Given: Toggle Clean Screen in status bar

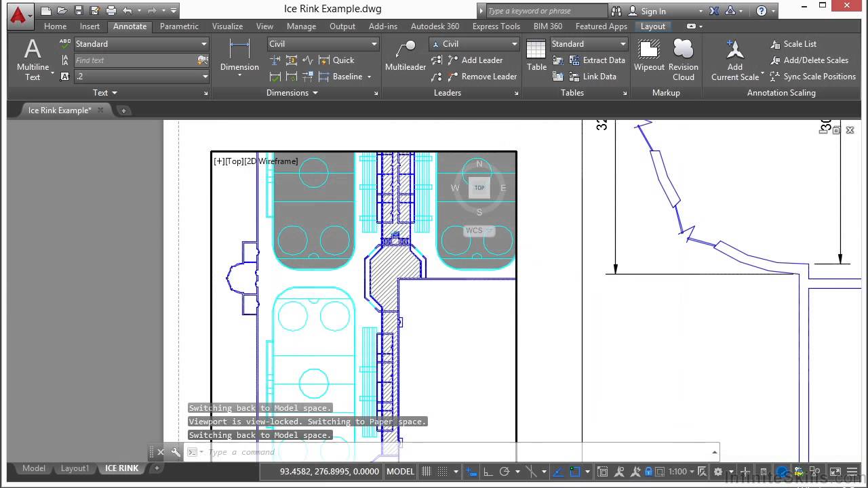Looking at the screenshot, I should 835,472.
